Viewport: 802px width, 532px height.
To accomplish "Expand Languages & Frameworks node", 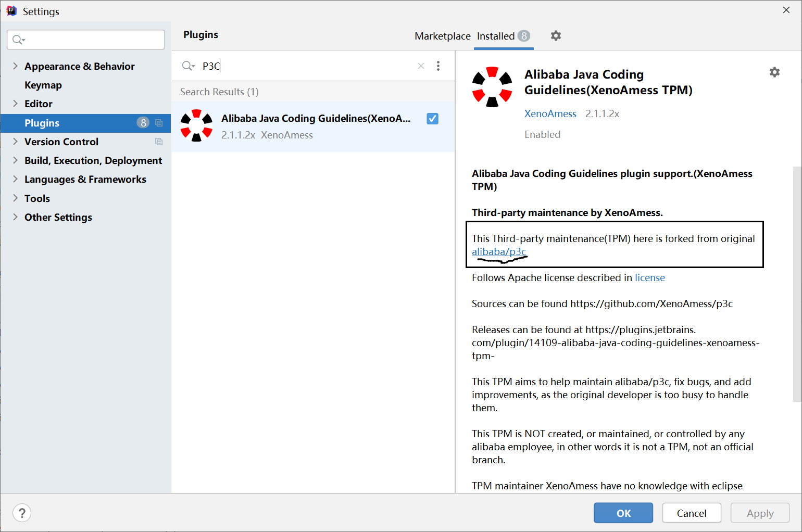I will pyautogui.click(x=15, y=179).
